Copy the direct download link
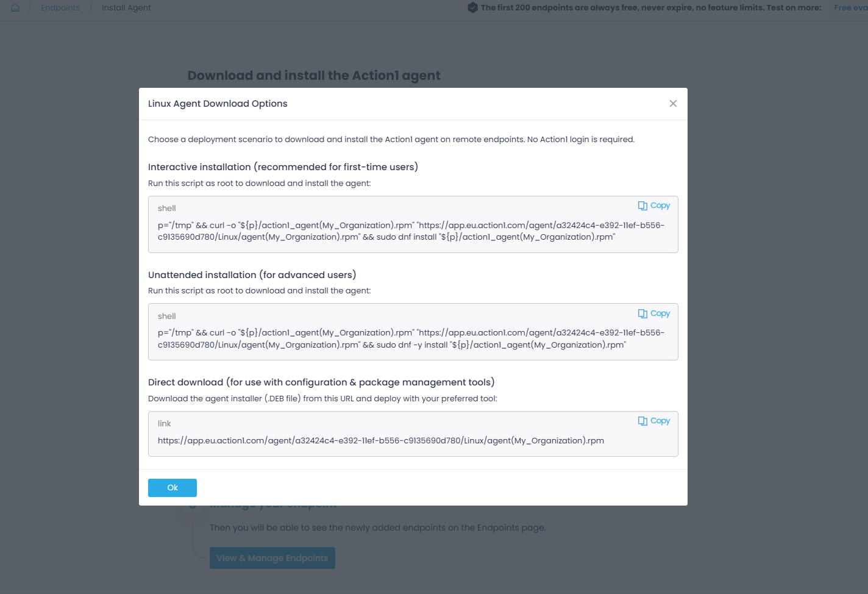Viewport: 868px width, 594px height. point(654,421)
